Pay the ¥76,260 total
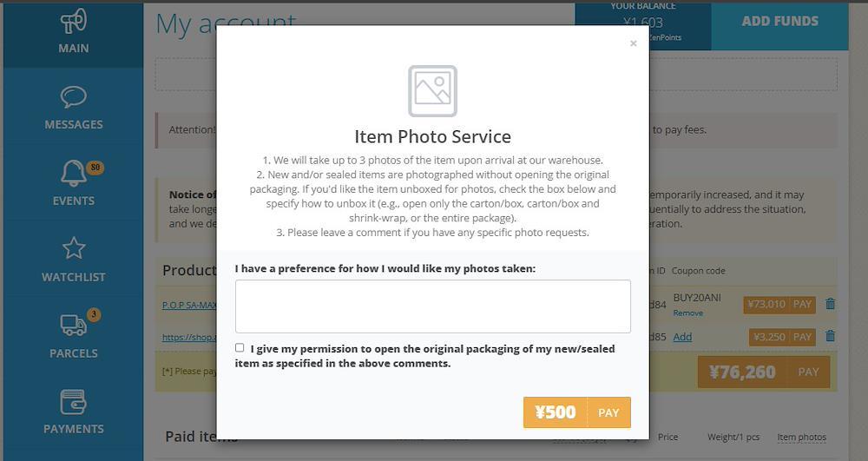 (x=764, y=372)
